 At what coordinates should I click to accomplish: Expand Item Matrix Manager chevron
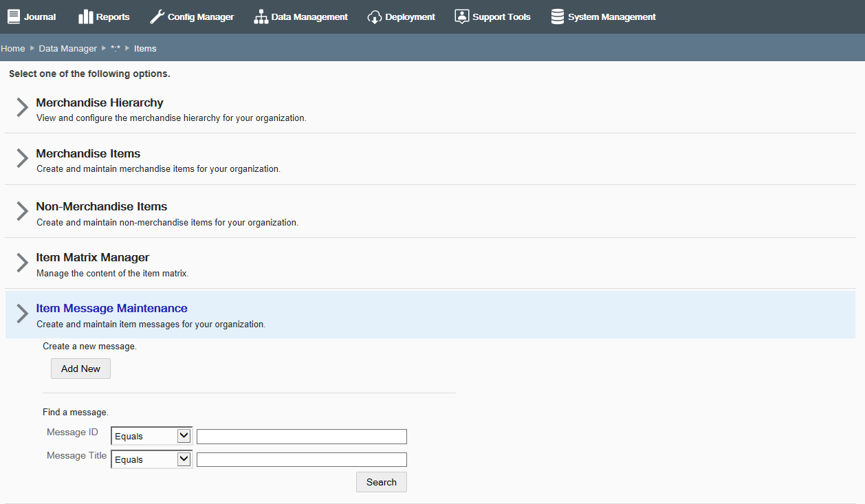pyautogui.click(x=22, y=263)
